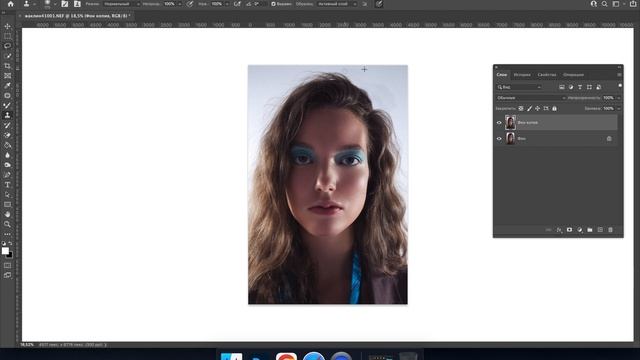Select the Clone Stamp tool
The image size is (640, 360).
pyautogui.click(x=7, y=115)
